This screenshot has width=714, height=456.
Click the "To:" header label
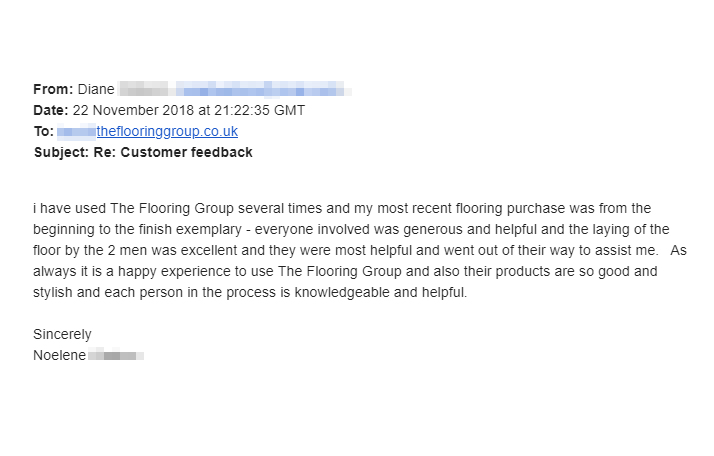(x=43, y=131)
